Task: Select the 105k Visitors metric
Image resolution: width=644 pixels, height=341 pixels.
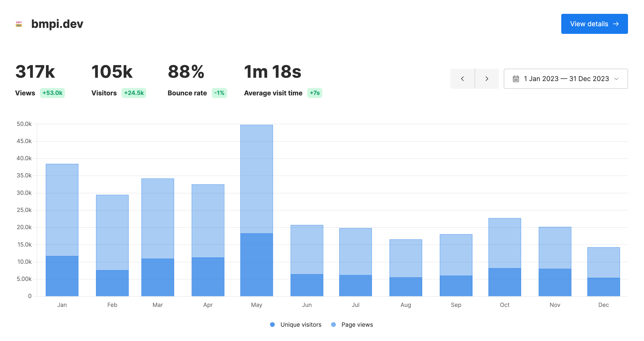Action: pos(112,72)
